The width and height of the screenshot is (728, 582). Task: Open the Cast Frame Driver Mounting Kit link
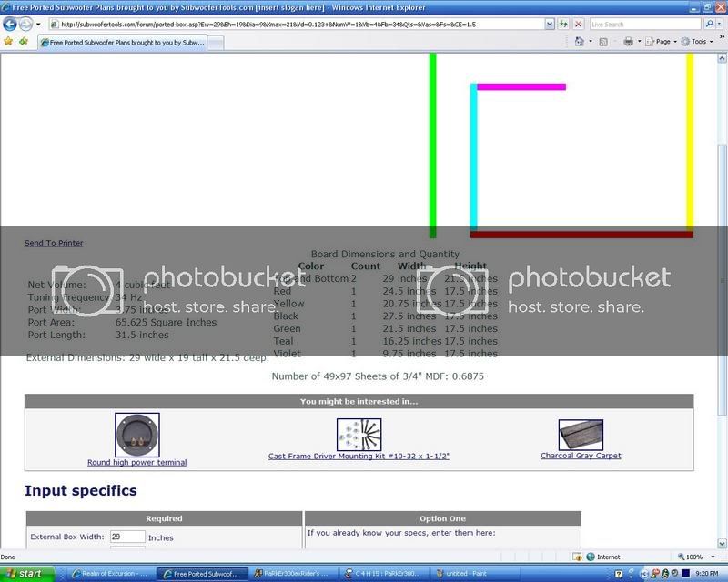pos(359,456)
